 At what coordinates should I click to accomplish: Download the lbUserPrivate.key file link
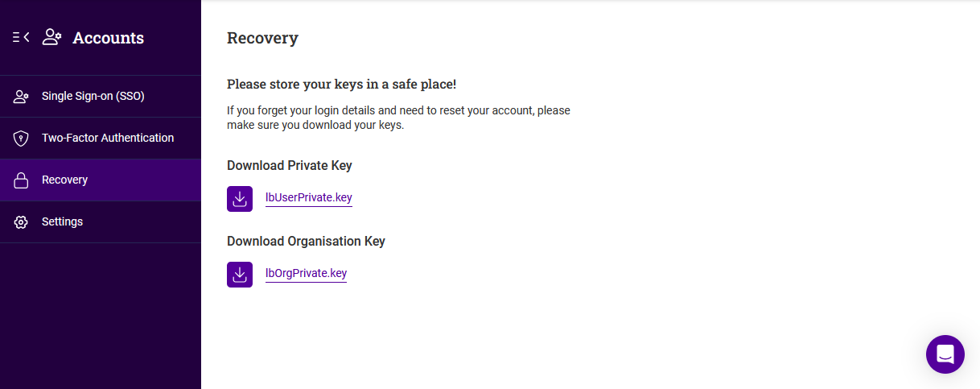tap(309, 198)
